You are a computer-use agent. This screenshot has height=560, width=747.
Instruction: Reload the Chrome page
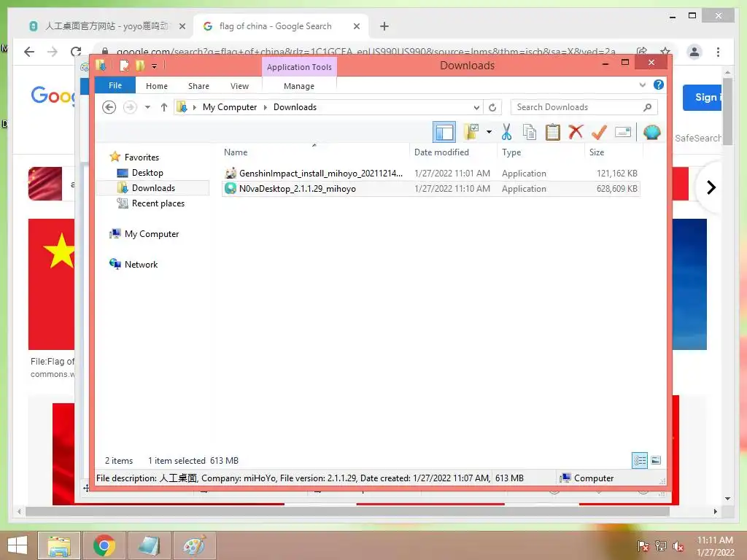76,52
